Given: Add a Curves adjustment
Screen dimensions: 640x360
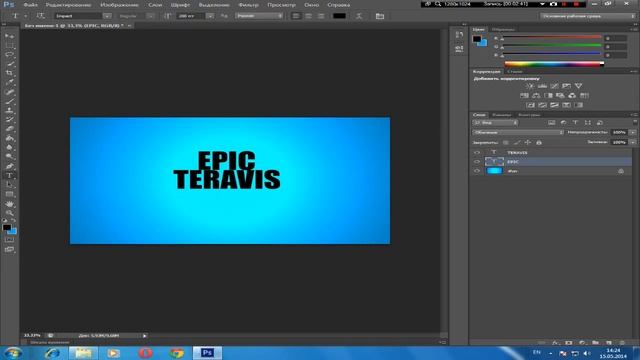Looking at the screenshot, I should [554, 86].
